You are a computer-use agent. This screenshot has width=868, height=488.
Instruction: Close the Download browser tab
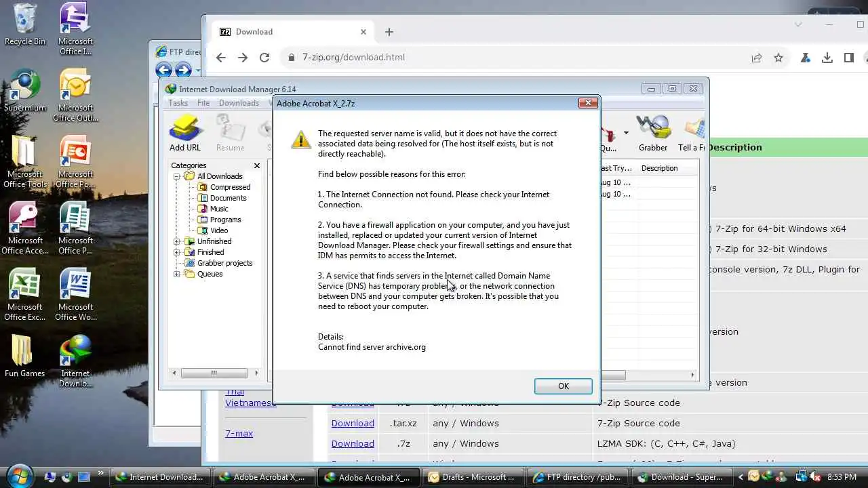click(363, 32)
